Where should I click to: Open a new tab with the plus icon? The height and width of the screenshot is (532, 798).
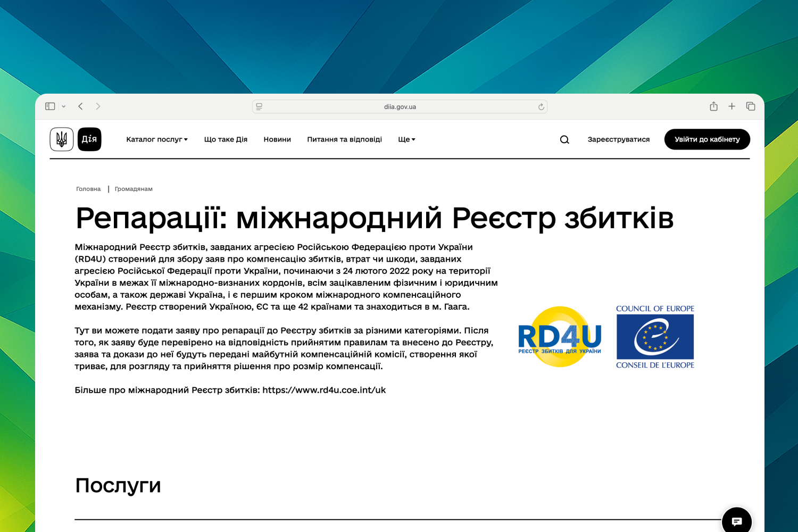tap(731, 106)
